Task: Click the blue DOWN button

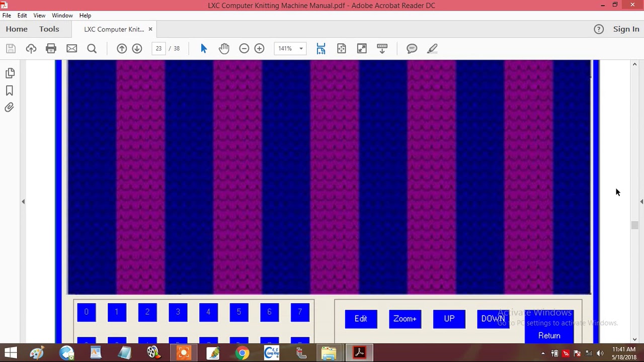Action: (493, 319)
